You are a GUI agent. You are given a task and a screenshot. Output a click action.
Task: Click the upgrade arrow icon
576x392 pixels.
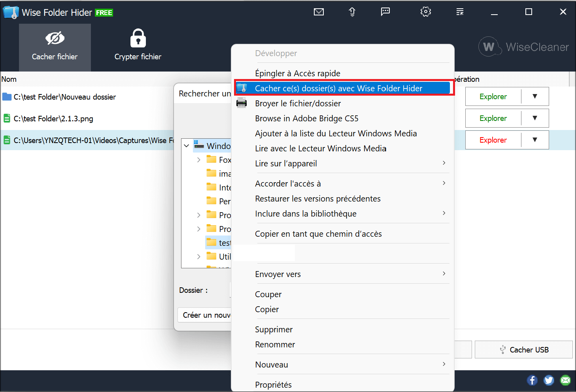(352, 12)
